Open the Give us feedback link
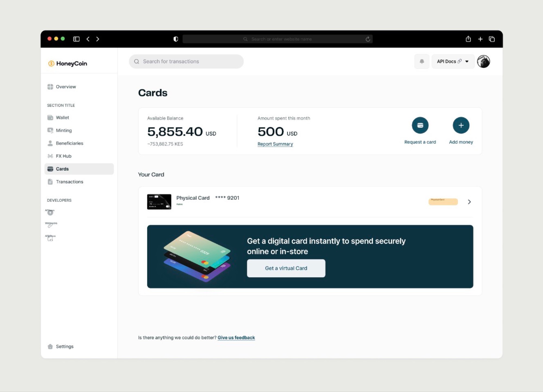Viewport: 543px width, 392px height. (x=236, y=338)
